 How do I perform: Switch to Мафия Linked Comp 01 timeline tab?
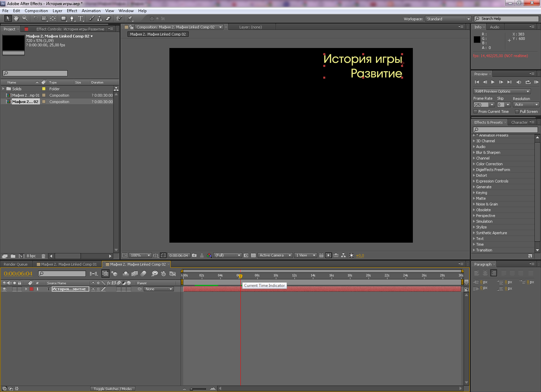(67, 264)
